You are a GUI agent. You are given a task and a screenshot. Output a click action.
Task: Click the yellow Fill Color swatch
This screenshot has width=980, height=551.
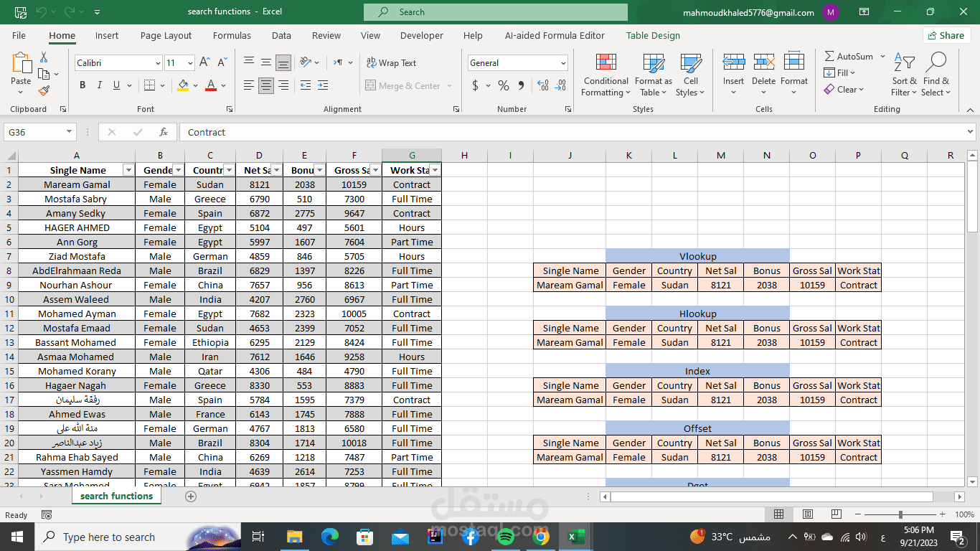[183, 85]
